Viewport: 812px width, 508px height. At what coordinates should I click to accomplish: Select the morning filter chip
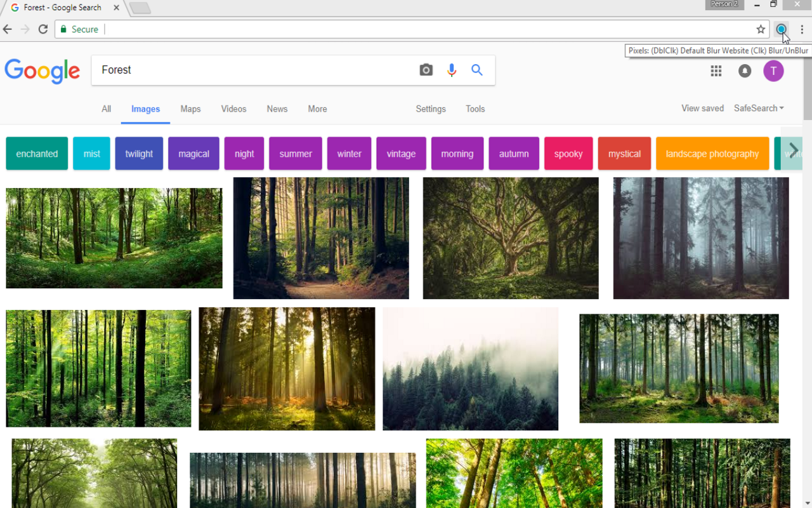pyautogui.click(x=457, y=154)
